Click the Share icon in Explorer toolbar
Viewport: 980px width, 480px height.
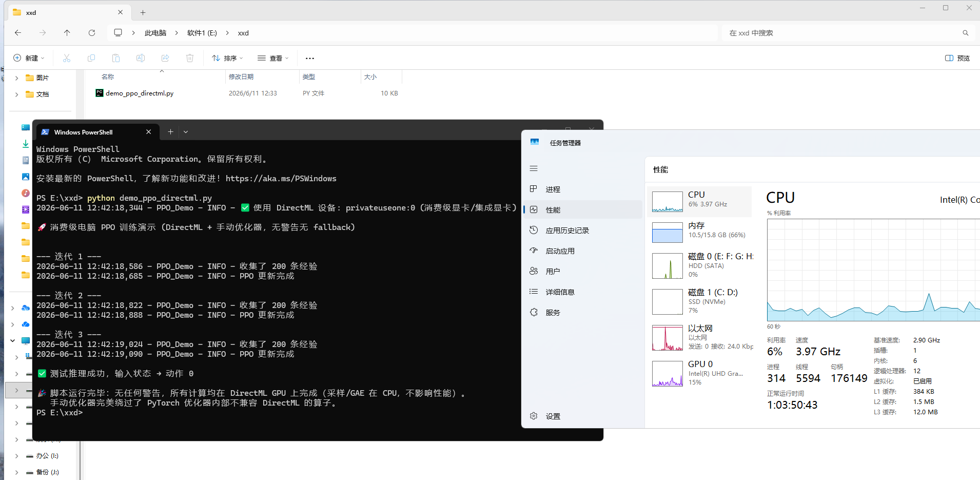pos(165,58)
